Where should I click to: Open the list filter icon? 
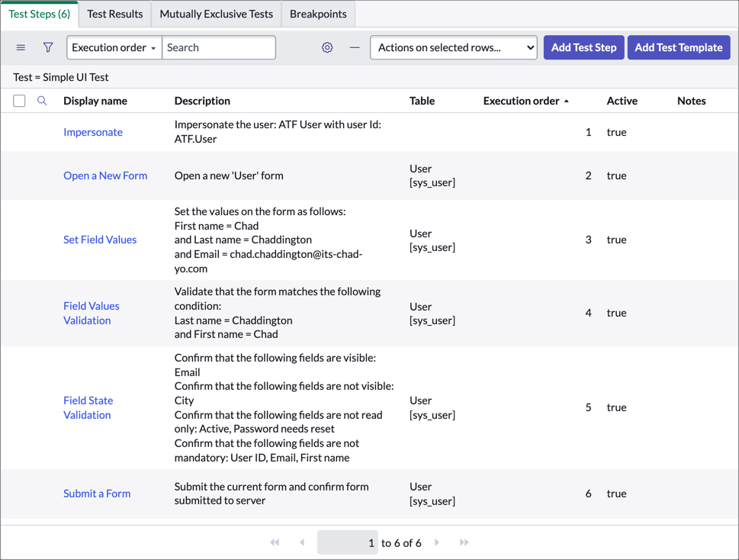(47, 47)
